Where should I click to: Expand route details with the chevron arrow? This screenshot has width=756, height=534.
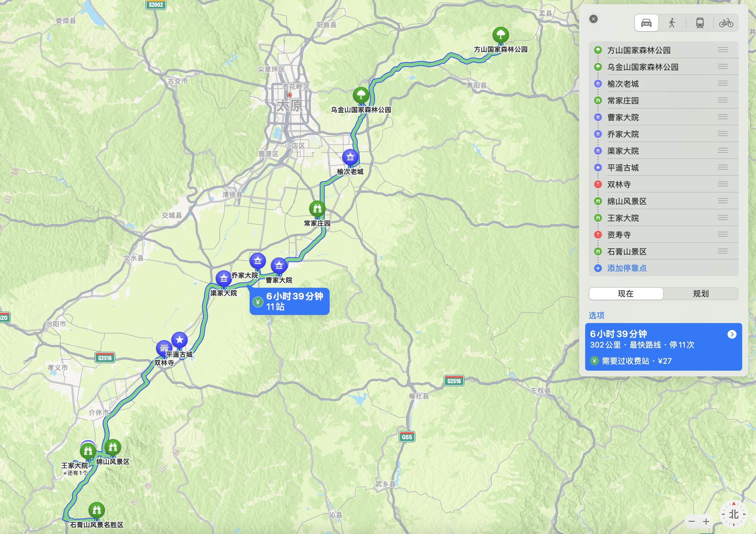(x=732, y=334)
